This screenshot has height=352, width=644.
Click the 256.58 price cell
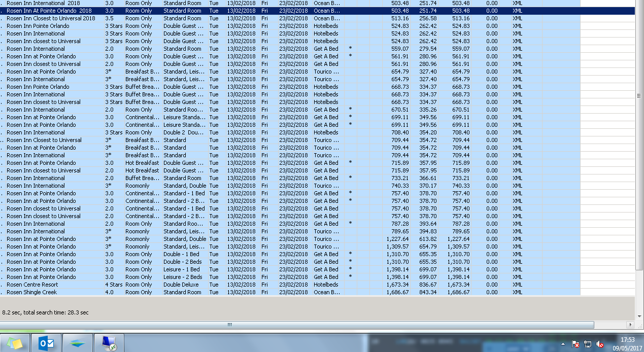click(x=428, y=18)
